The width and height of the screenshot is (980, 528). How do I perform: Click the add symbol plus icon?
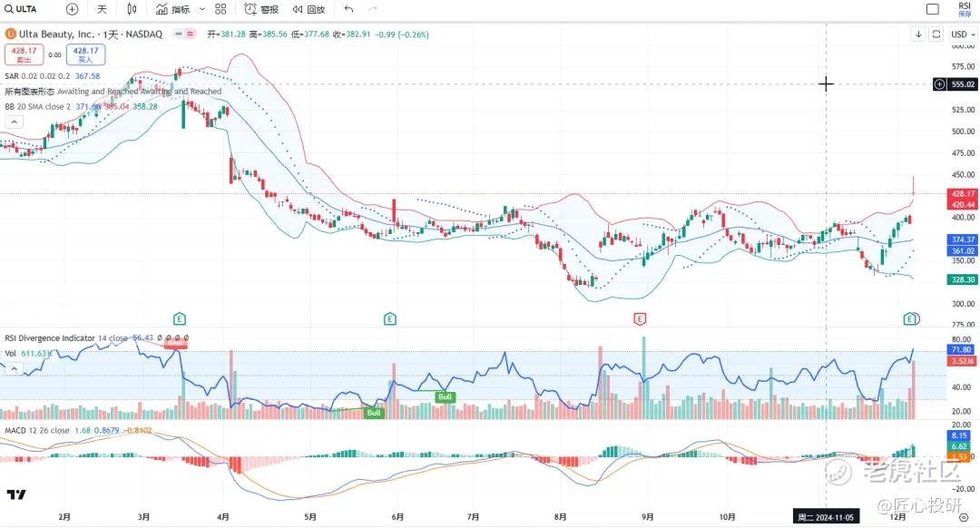point(73,9)
